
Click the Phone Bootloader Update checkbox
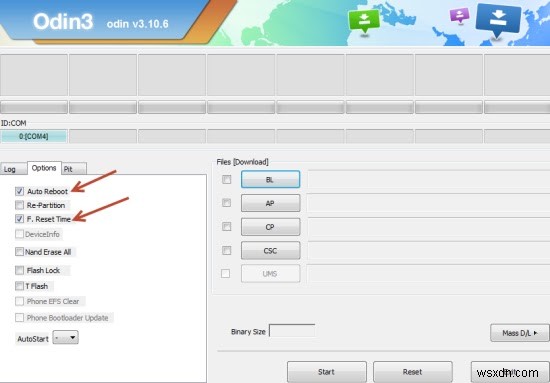pyautogui.click(x=19, y=318)
